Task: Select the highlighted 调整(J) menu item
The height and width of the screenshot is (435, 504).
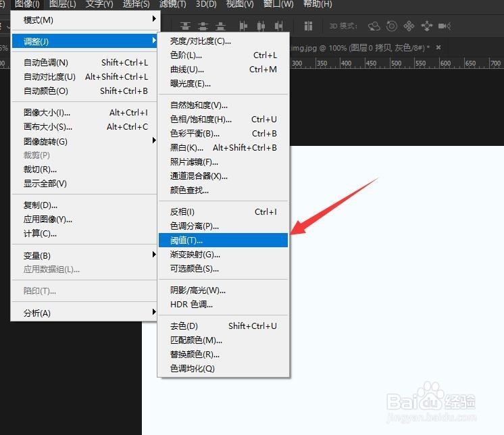Action: click(84, 41)
